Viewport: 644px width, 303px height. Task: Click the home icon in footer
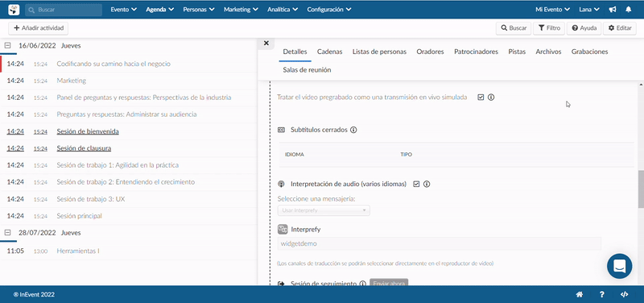(580, 294)
